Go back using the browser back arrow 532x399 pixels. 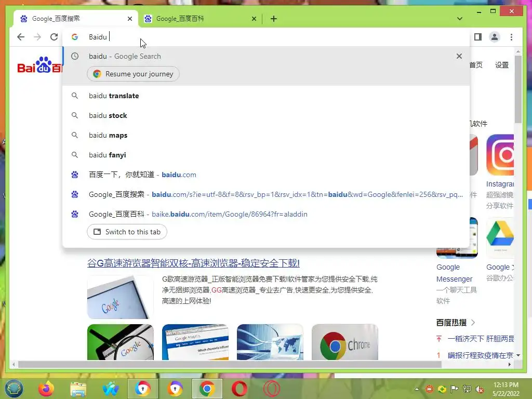pyautogui.click(x=21, y=37)
